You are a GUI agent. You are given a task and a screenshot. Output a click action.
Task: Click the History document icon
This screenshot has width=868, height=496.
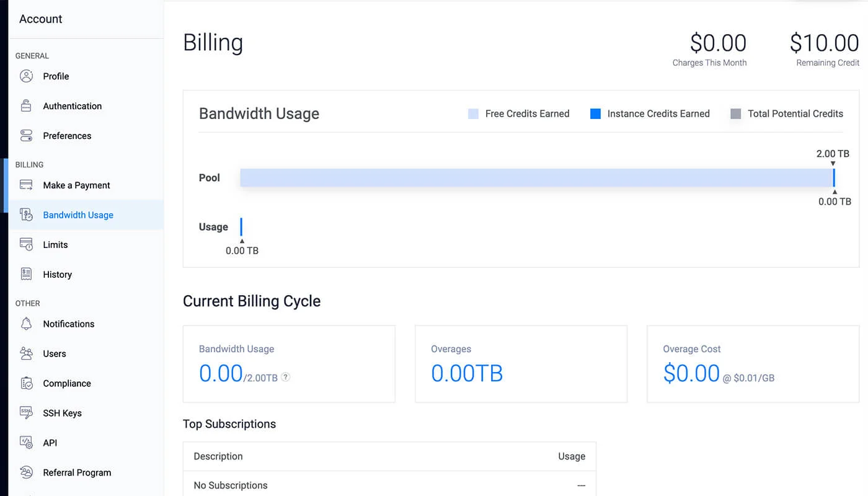[x=27, y=274]
